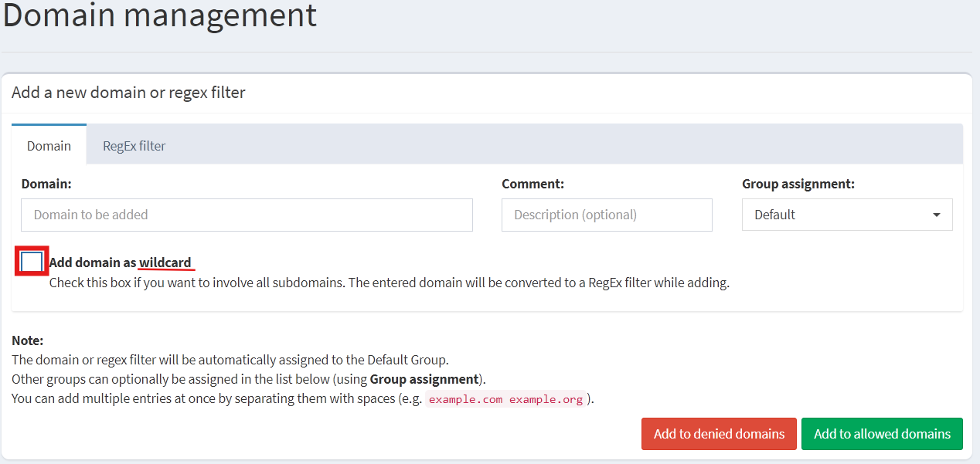
Task: Click the bold 'Group assignment' text in the note
Action: [423, 379]
